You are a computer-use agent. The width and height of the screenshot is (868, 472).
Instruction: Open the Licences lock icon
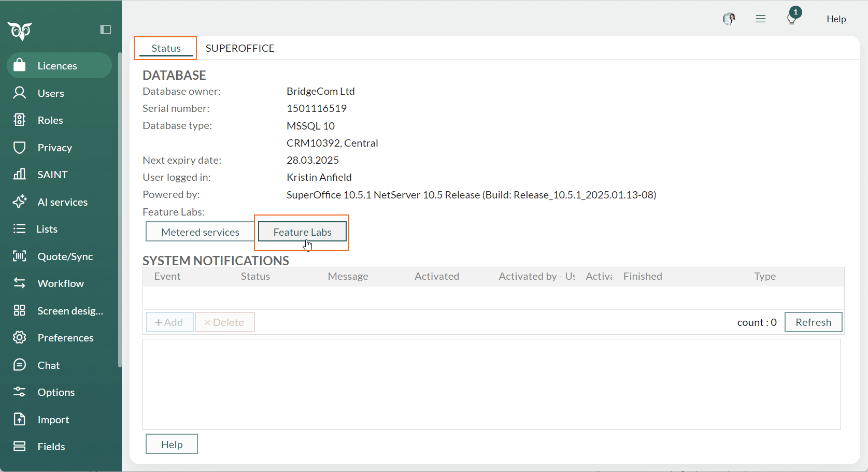[x=20, y=65]
